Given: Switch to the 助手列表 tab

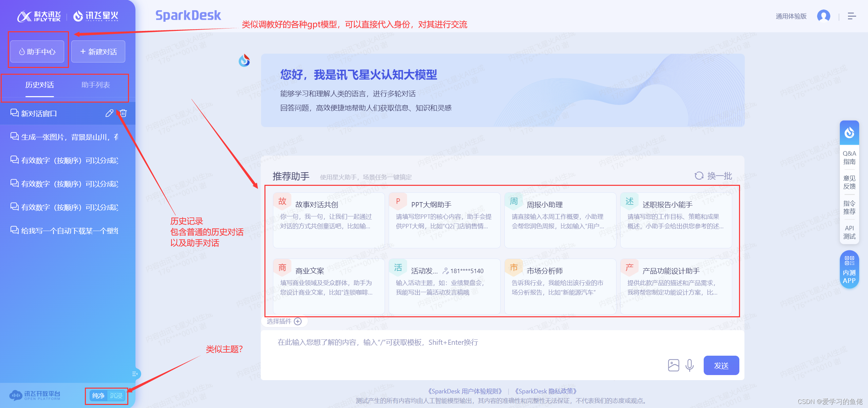Looking at the screenshot, I should [x=96, y=85].
